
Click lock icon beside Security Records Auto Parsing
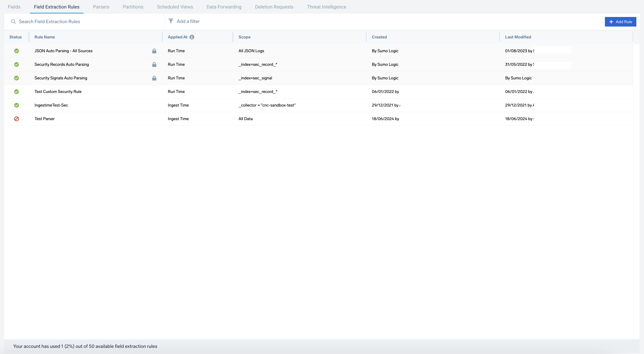tap(154, 65)
